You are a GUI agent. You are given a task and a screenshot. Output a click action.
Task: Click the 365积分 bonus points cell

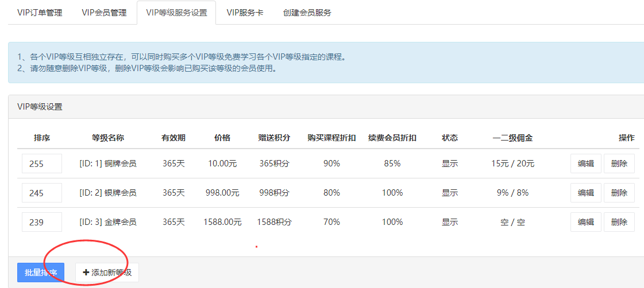point(275,164)
